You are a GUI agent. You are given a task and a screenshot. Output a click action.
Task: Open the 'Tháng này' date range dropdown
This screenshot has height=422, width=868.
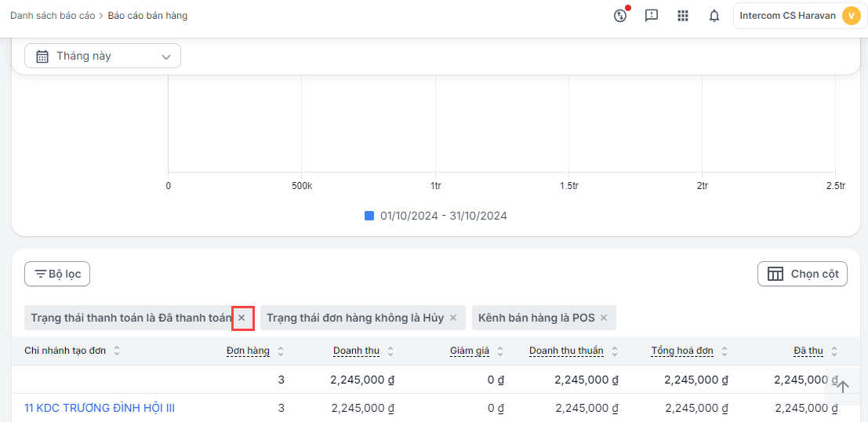point(103,56)
